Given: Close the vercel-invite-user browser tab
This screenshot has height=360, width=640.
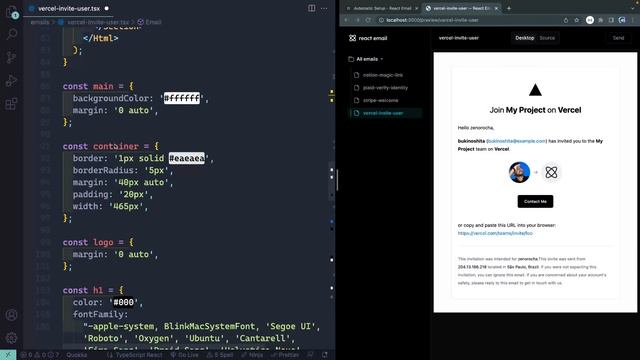Looking at the screenshot, I should pyautogui.click(x=496, y=8).
